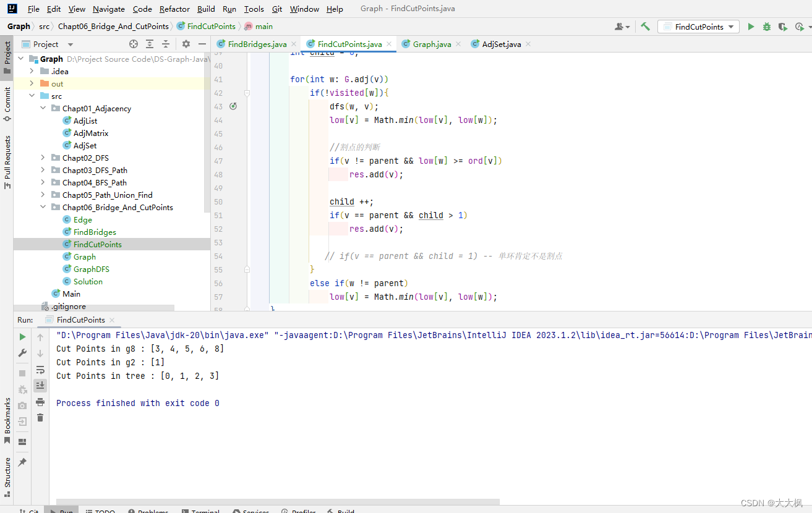
Task: Collapse the Graph root project node
Action: click(21, 59)
